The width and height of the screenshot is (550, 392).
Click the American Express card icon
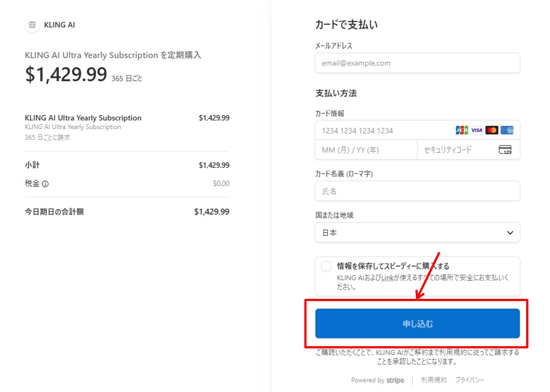[x=507, y=130]
